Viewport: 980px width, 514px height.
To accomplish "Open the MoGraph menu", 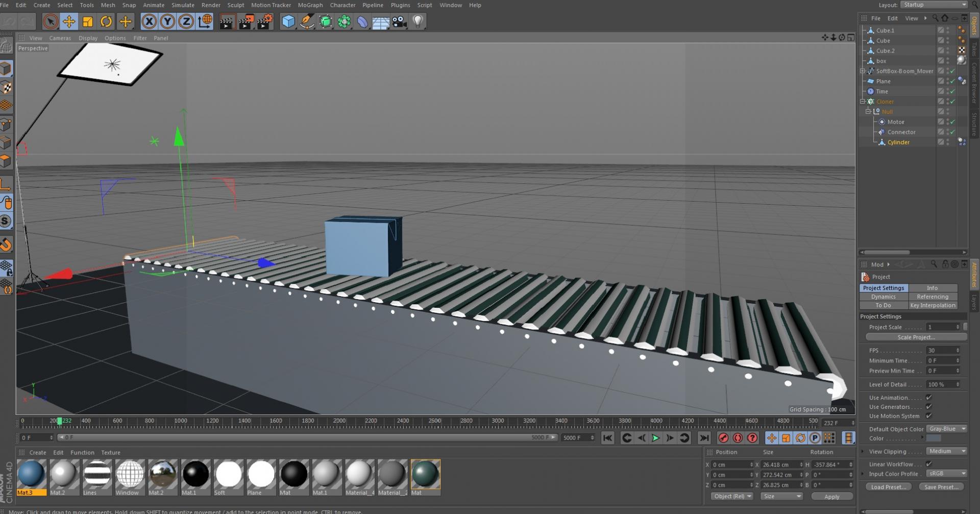I will coord(310,5).
